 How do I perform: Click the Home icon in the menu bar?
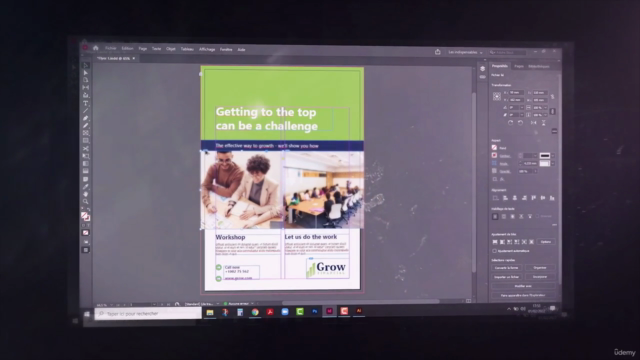tap(96, 48)
